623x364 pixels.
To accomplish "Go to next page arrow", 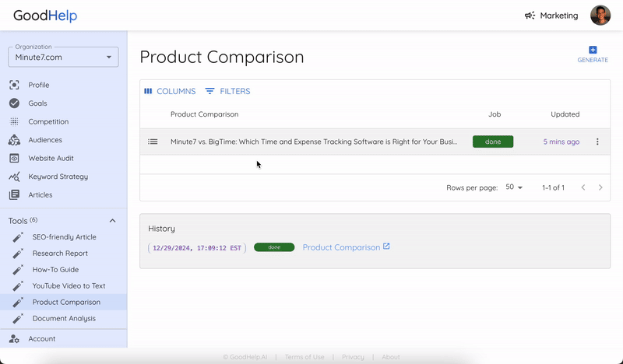I will [x=600, y=187].
